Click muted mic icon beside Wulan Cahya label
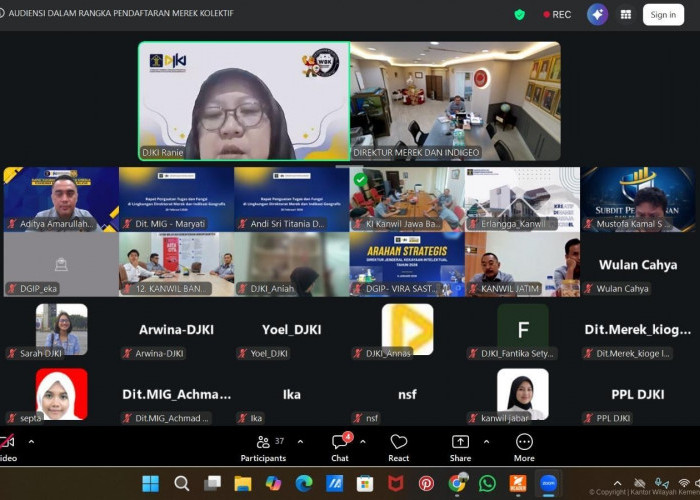700x500 pixels. [588, 289]
